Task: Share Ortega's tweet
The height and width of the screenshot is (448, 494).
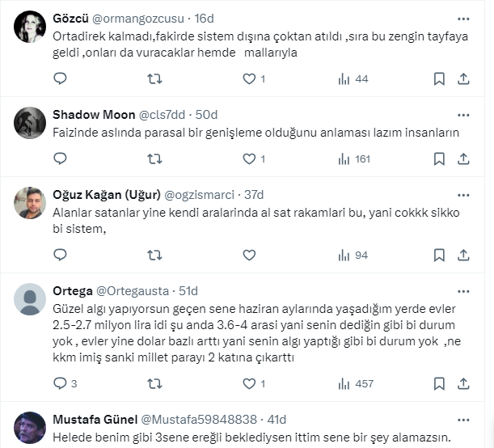Action: pyautogui.click(x=463, y=383)
